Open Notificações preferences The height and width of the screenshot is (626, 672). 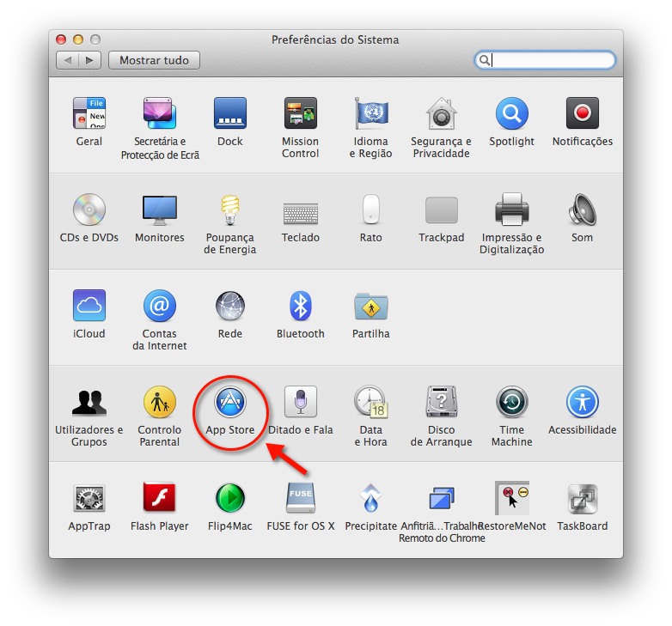click(x=583, y=113)
